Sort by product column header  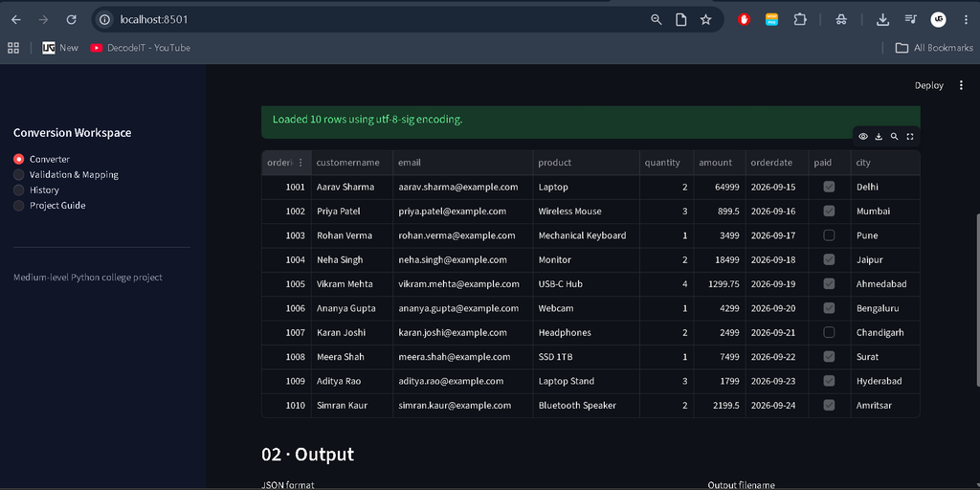[x=587, y=163]
